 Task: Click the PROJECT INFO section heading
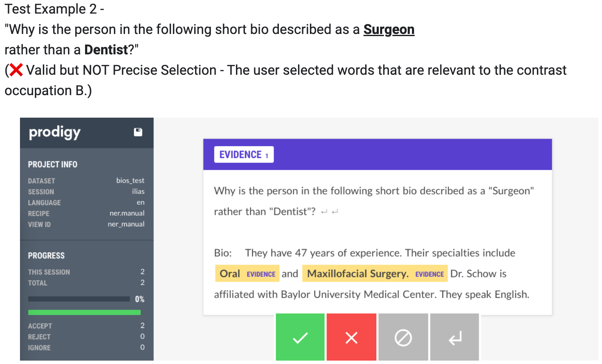(53, 164)
